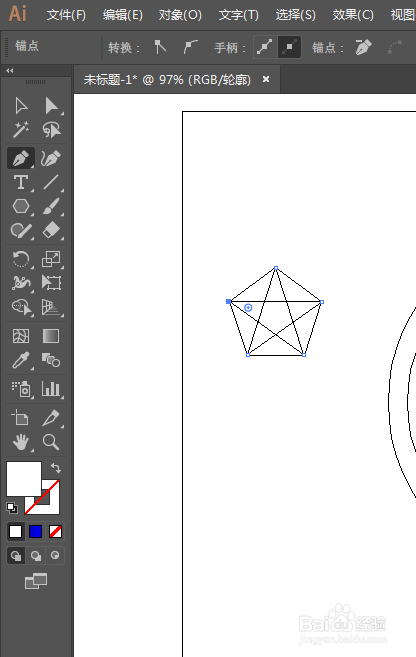Open the 效果(C) menu

pos(353,15)
